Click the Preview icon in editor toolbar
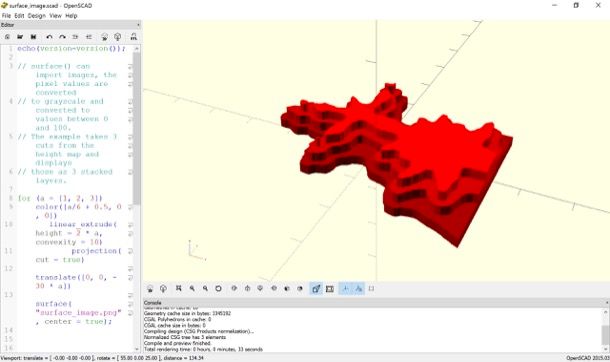This screenshot has height=362, width=610. (104, 37)
